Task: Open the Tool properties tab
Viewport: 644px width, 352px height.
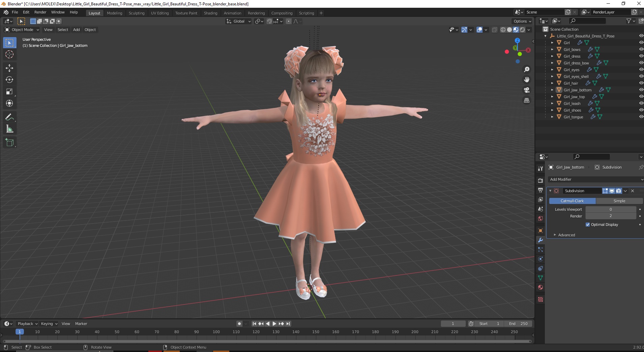Action: coord(540,168)
